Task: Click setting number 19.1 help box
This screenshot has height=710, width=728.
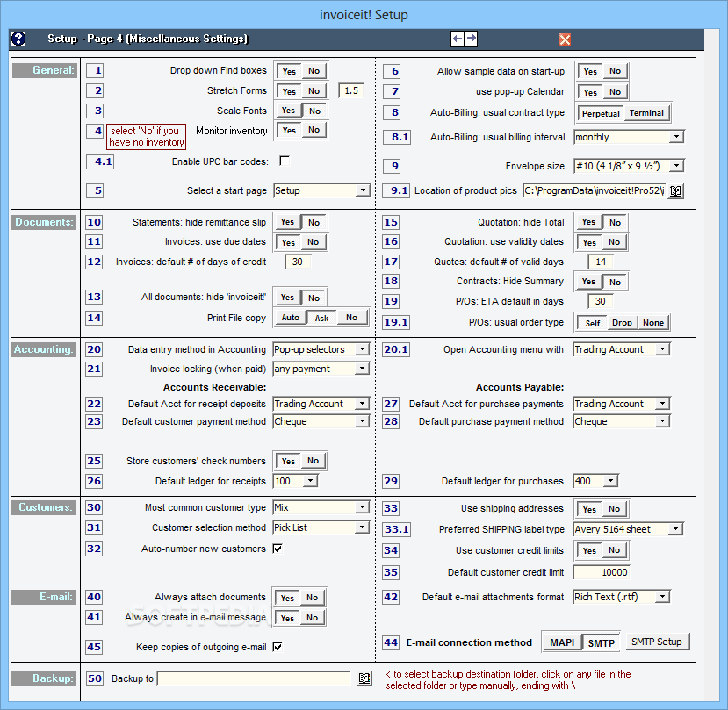Action: (396, 322)
